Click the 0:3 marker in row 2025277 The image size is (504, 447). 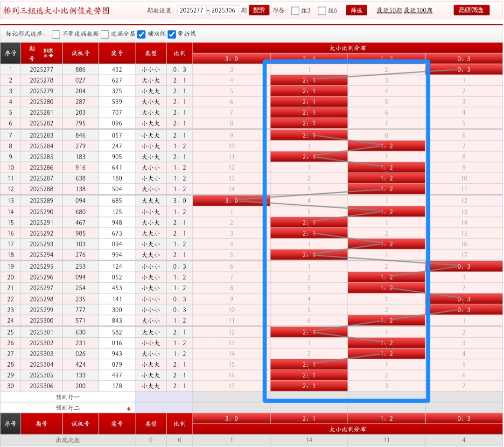[x=464, y=70]
